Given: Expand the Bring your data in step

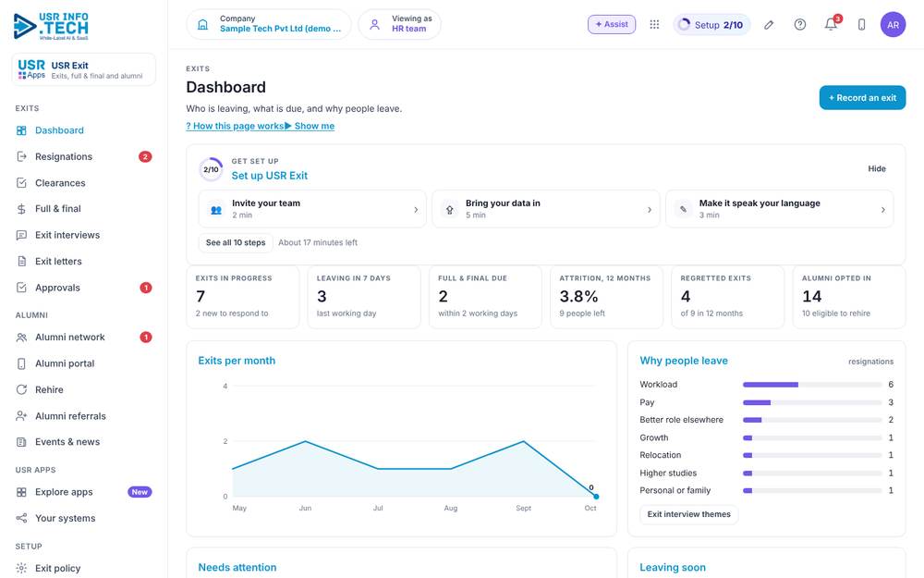Looking at the screenshot, I should coord(546,209).
